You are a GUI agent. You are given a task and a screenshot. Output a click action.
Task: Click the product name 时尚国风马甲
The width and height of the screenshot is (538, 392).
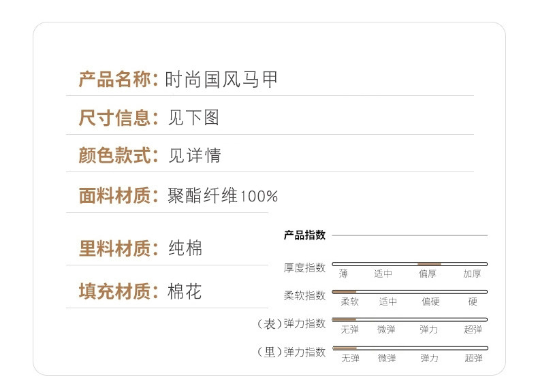tap(223, 80)
